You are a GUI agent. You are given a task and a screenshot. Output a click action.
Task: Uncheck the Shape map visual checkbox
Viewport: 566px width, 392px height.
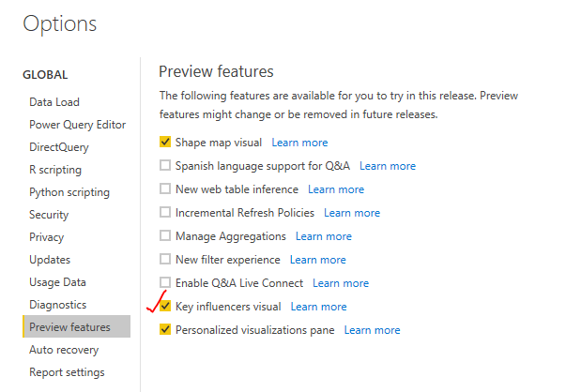tap(165, 142)
